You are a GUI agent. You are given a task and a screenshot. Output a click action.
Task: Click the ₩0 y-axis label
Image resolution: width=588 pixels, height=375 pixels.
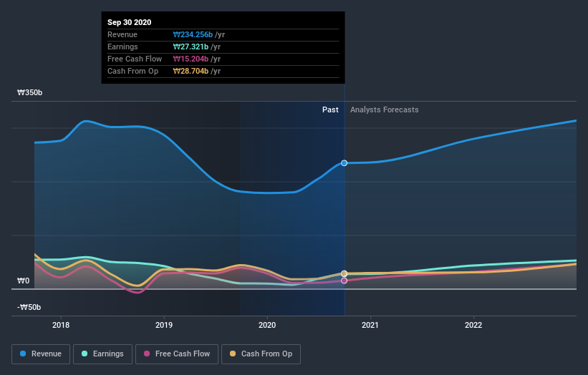click(23, 281)
